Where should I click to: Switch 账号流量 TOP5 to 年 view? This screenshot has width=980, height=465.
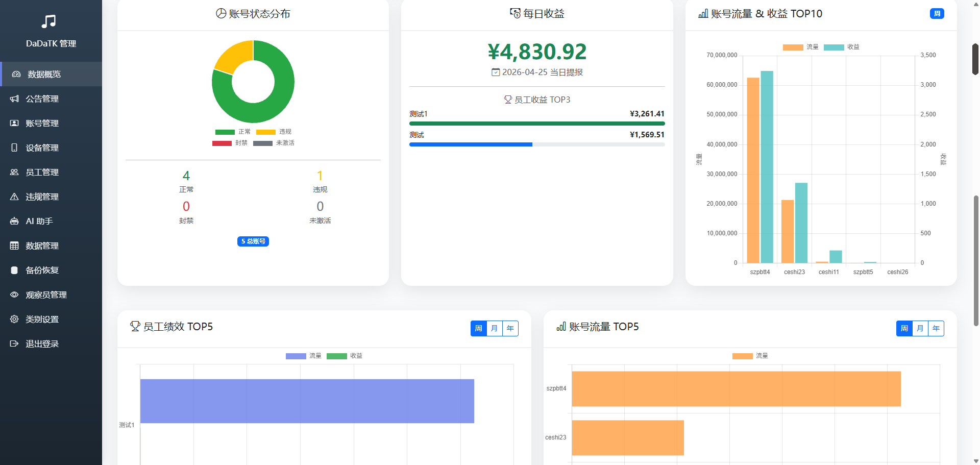(936, 328)
